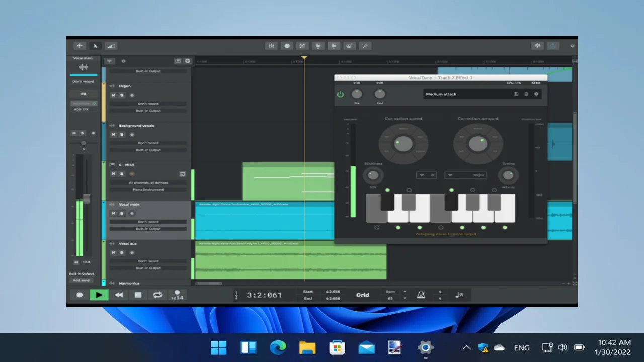Image resolution: width=644 pixels, height=362 pixels.
Task: Click the horizontal timeline scrollbar
Action: click(x=209, y=284)
